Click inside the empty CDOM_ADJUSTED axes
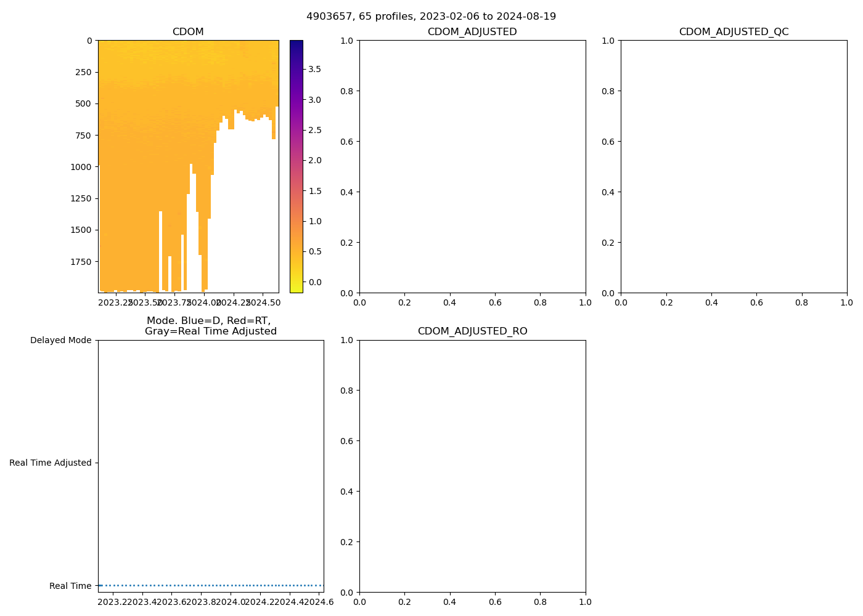 click(x=472, y=166)
